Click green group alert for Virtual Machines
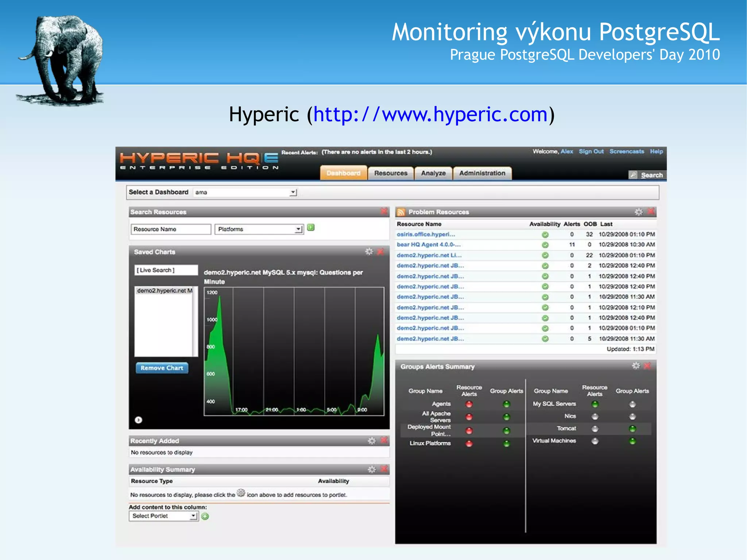Viewport: 747px width, 560px height. click(632, 441)
